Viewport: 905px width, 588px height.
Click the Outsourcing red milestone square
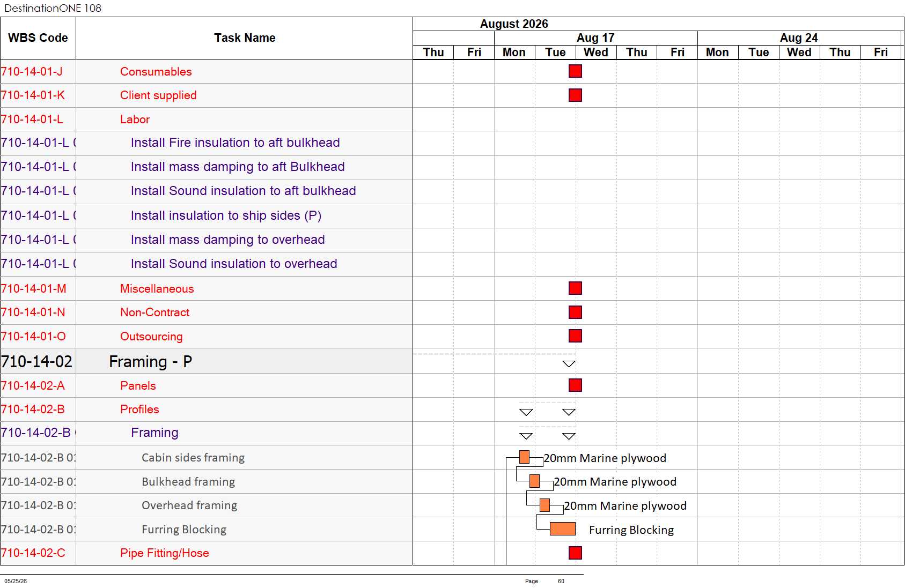pos(575,336)
